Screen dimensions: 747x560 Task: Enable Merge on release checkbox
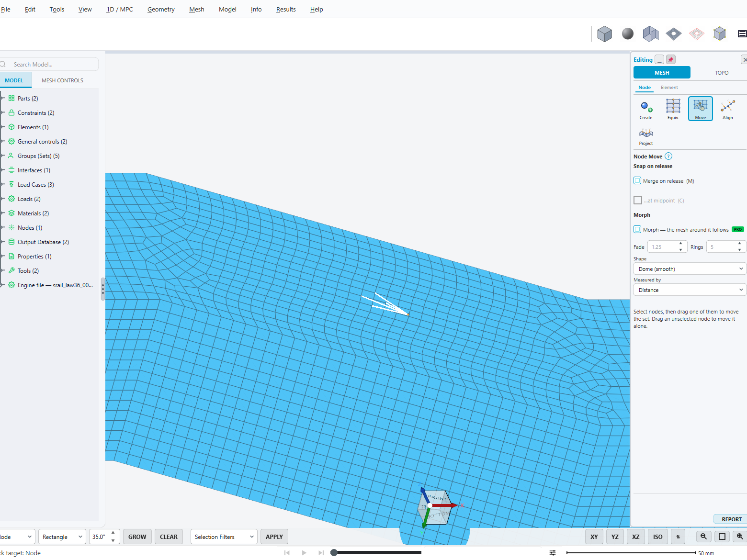[x=637, y=180]
